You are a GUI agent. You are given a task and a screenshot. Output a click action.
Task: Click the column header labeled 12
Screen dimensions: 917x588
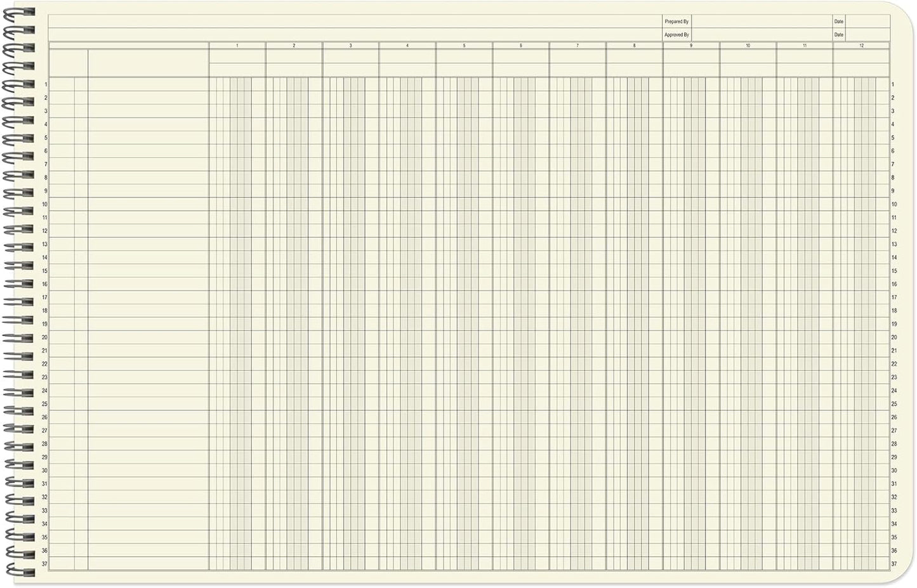(862, 45)
